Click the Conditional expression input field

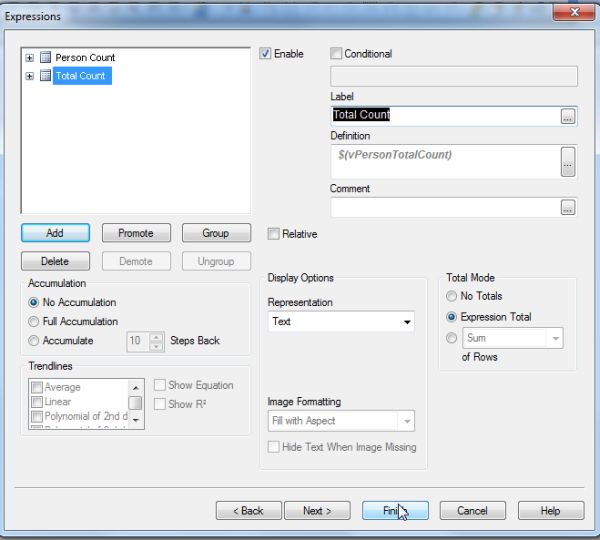(x=454, y=77)
